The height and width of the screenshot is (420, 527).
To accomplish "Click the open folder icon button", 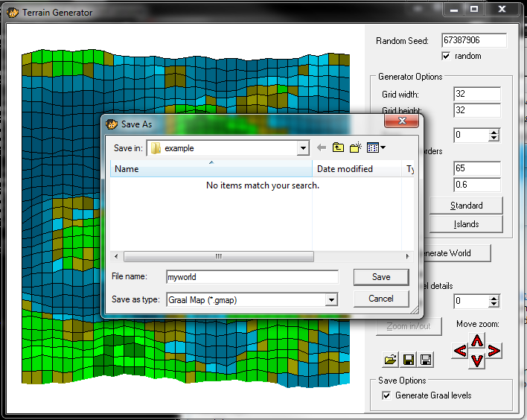I will point(390,360).
